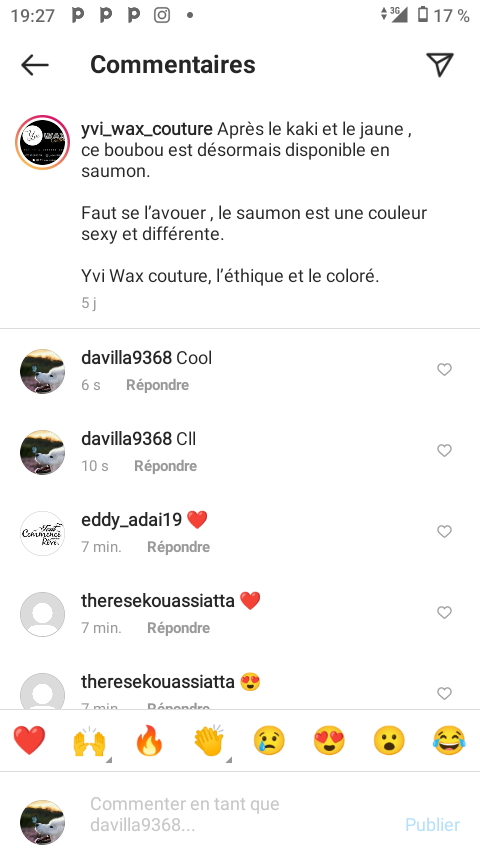
Task: Like the davilla9368 'Cool' comment
Action: [445, 370]
